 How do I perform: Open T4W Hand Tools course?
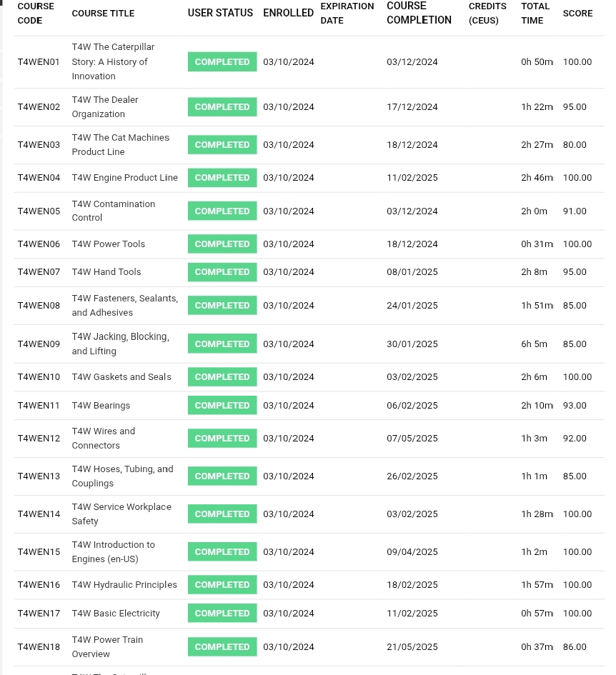pos(106,272)
